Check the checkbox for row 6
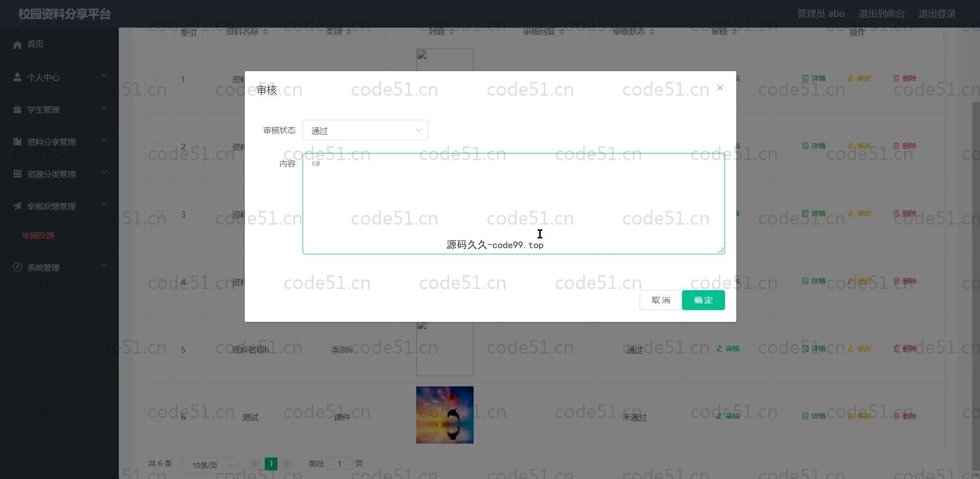This screenshot has width=980, height=479. pos(159,417)
